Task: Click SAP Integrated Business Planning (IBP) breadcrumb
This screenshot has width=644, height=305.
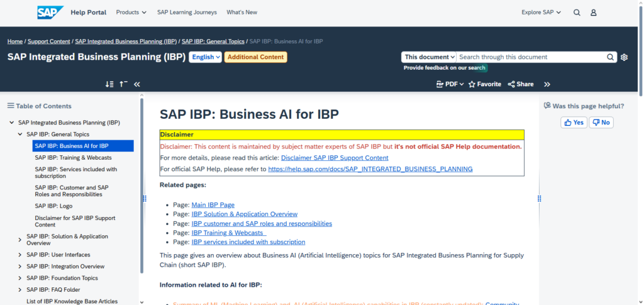Action: point(126,42)
